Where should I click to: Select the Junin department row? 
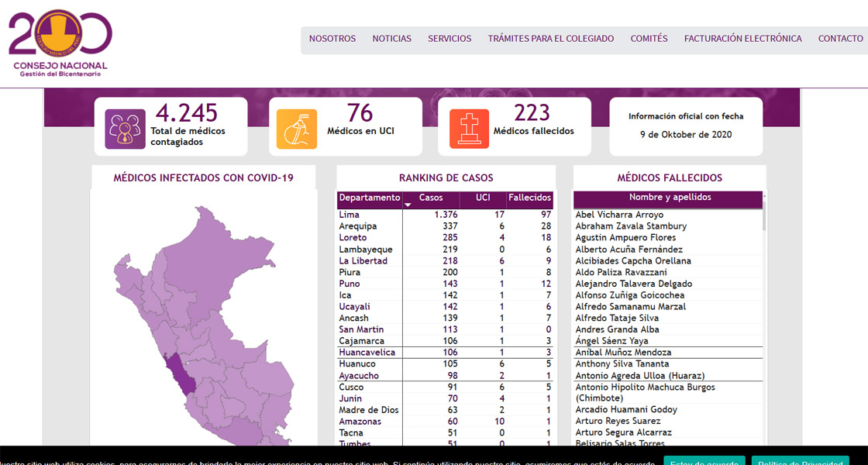445,398
